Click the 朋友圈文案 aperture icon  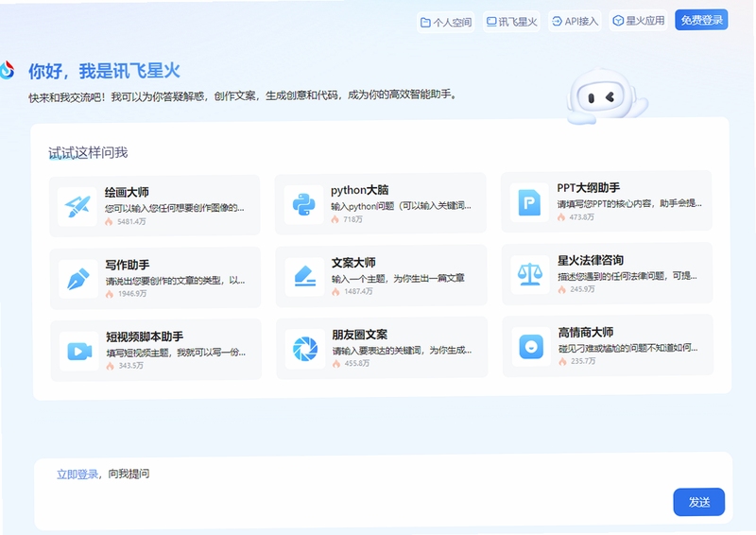click(305, 349)
